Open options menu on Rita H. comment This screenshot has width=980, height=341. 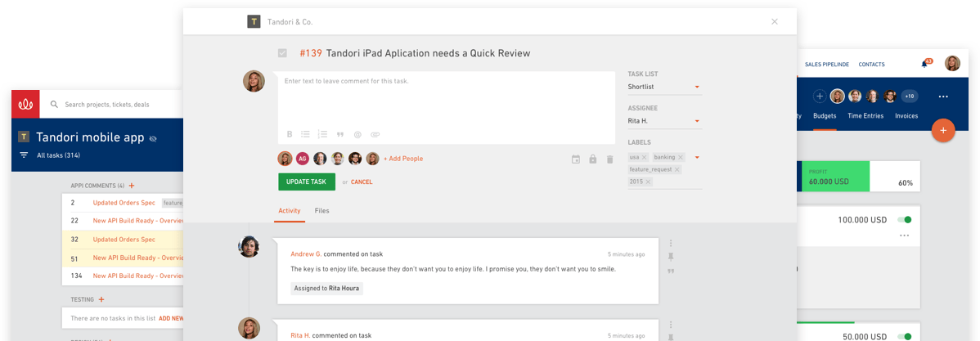(671, 325)
